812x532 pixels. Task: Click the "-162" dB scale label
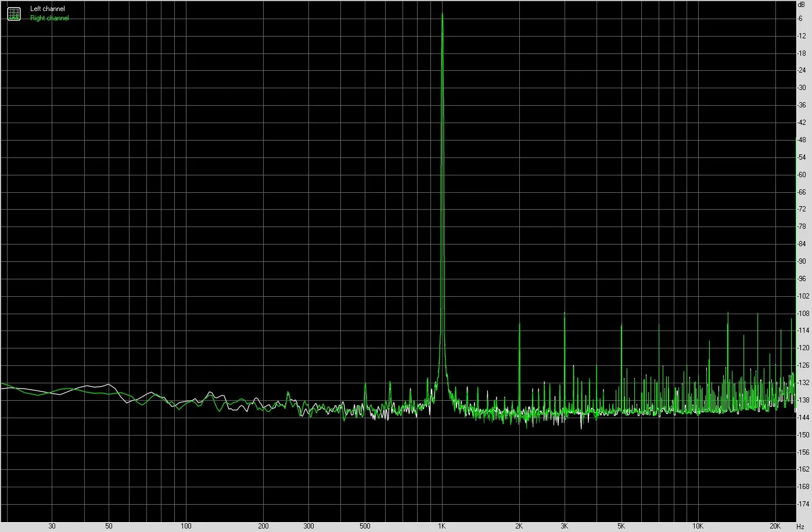click(803, 469)
